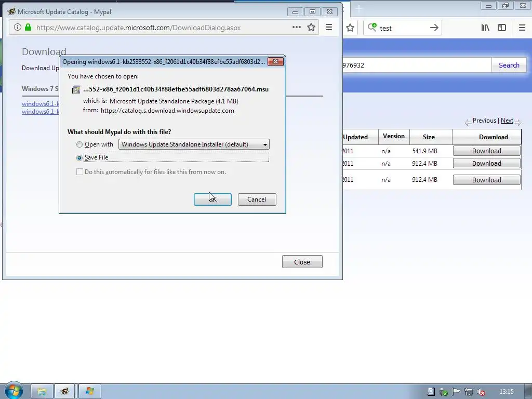Switch to Mypal browser taskbar icon
The width and height of the screenshot is (532, 399).
point(65,391)
